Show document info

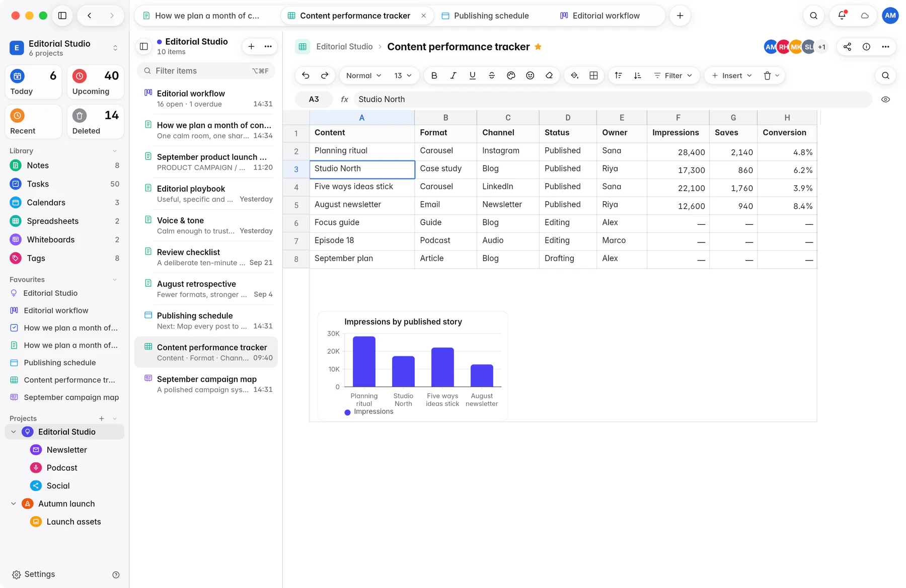(x=866, y=47)
